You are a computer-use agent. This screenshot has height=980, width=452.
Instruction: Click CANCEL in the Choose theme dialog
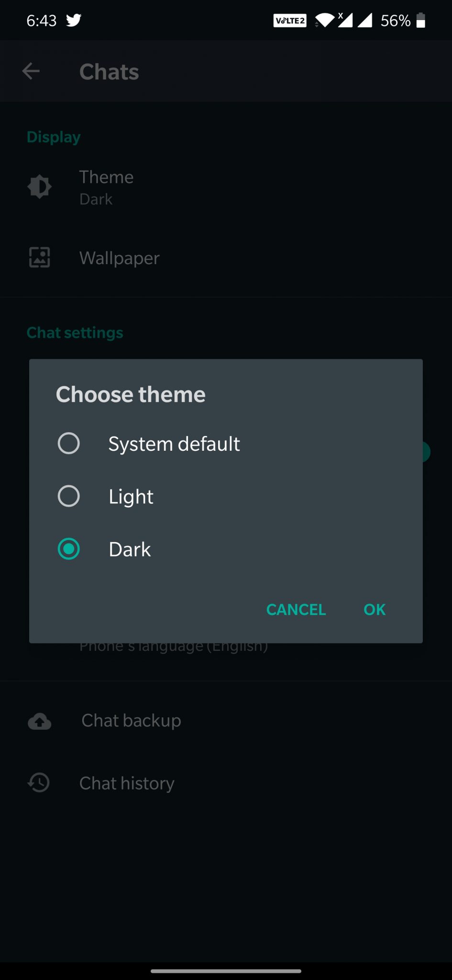[296, 610]
